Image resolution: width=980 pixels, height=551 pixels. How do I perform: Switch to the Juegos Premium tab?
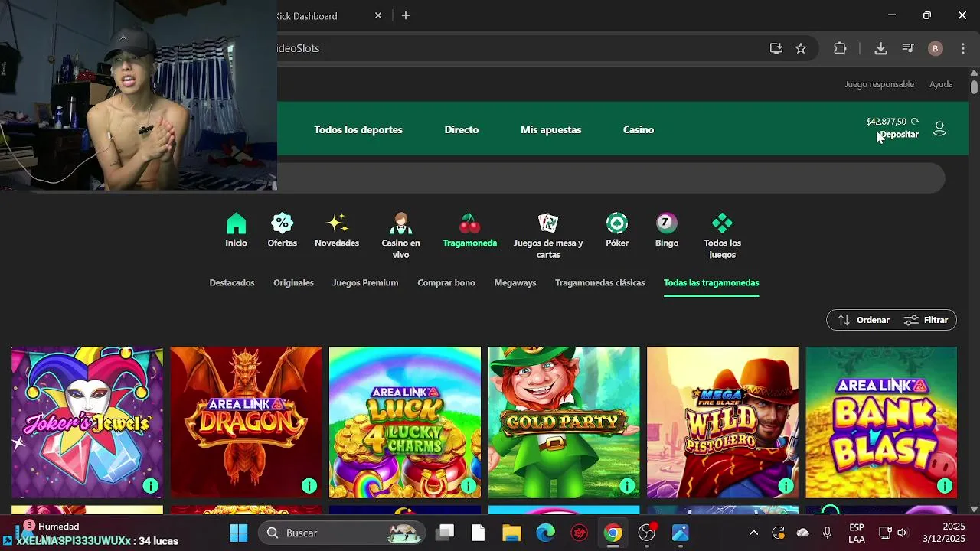point(365,282)
